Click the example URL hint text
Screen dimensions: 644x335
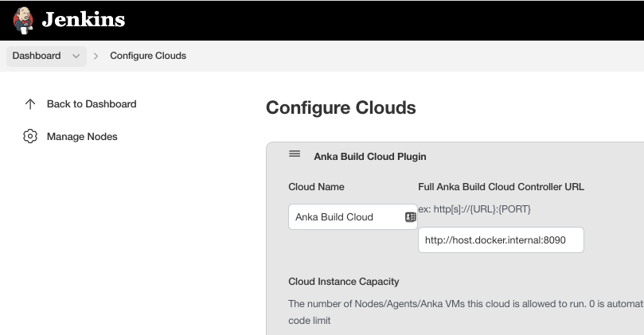click(x=475, y=208)
